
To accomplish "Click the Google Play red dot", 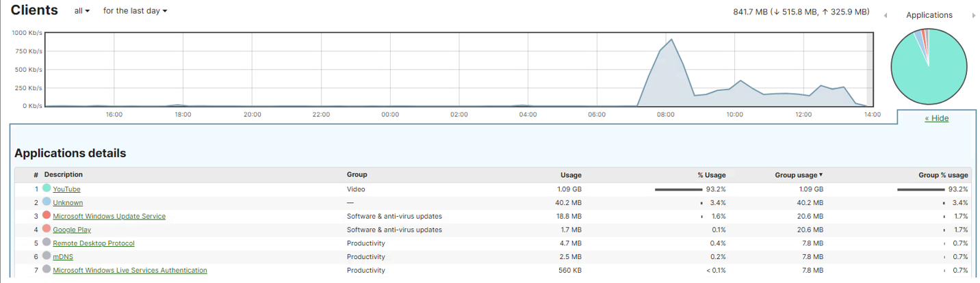I will coord(47,229).
